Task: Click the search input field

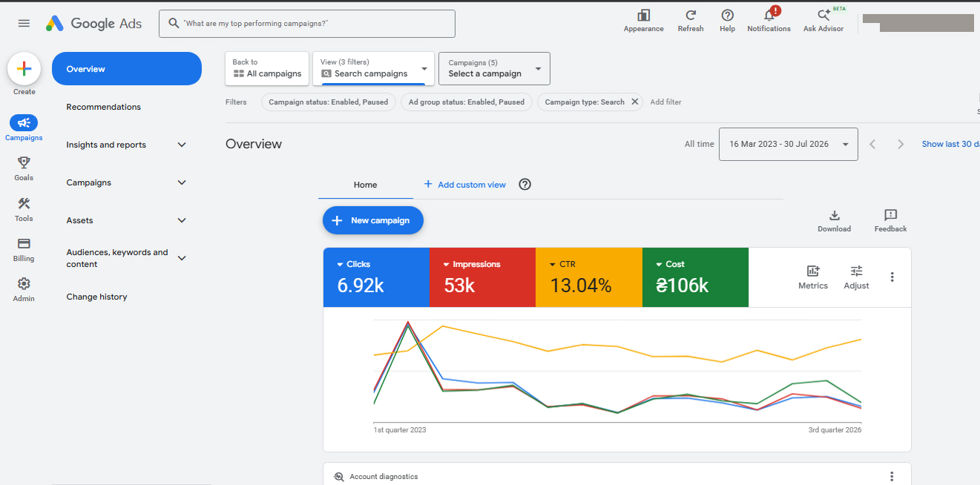Action: 307,23
